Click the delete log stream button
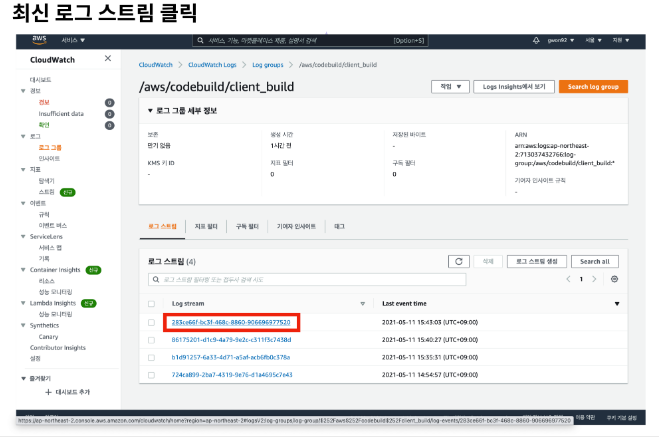 coord(488,261)
